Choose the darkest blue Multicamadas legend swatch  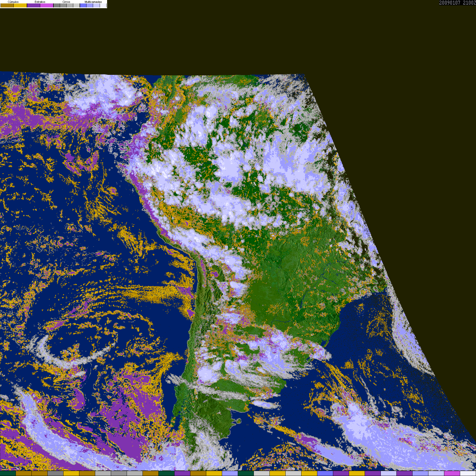click(83, 6)
